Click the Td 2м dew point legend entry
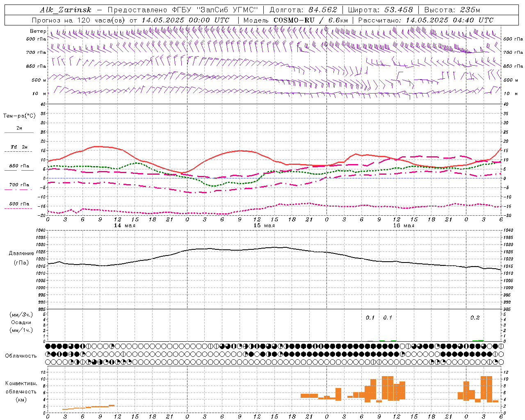This screenshot has height=420, width=525. 19,147
